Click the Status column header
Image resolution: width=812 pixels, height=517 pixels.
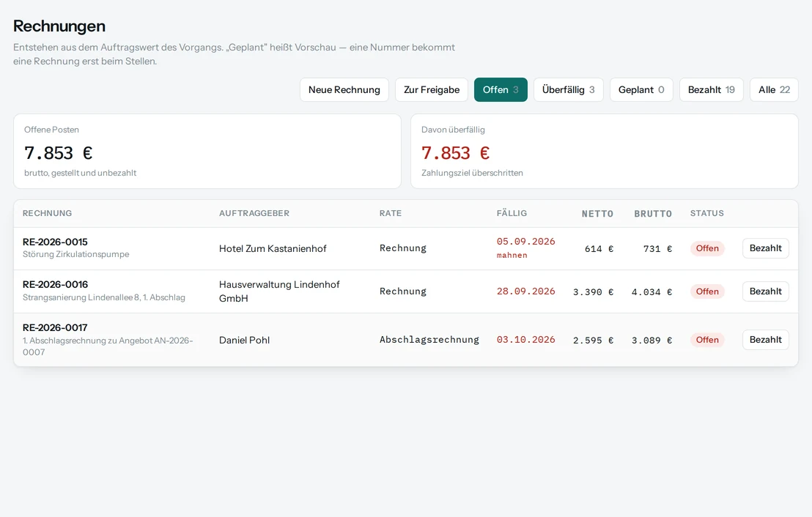(x=707, y=213)
